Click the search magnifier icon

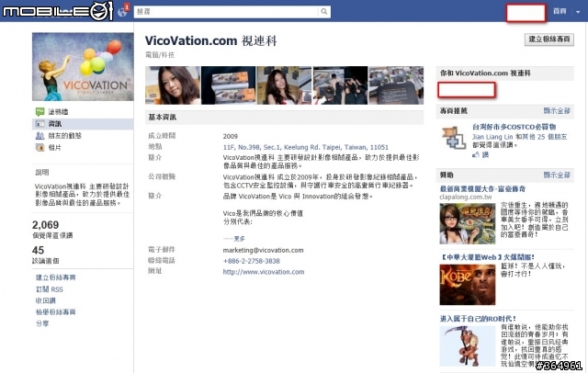324,12
